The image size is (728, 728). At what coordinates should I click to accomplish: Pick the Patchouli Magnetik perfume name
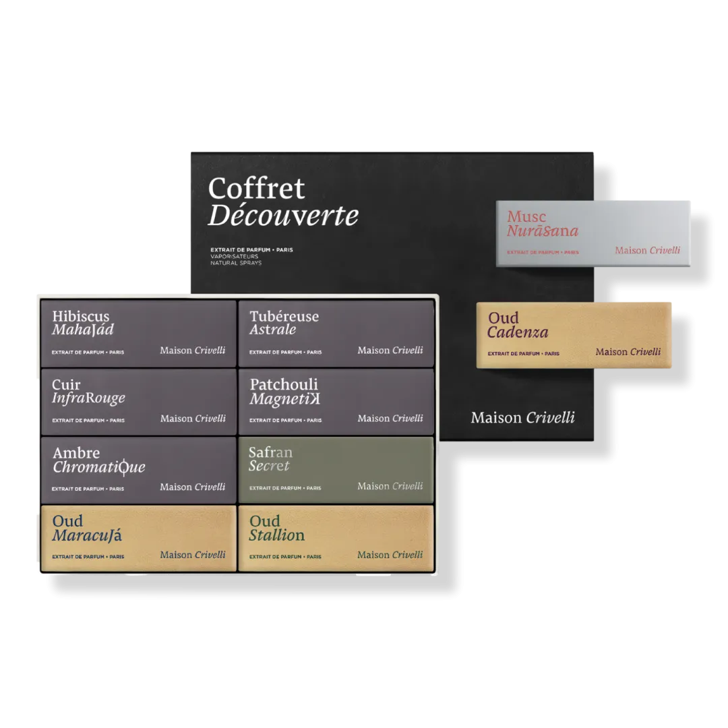coord(284,392)
